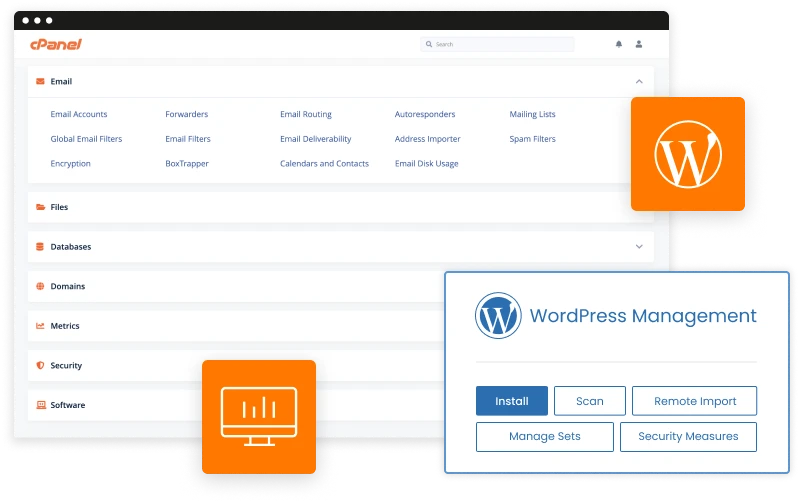Expand the Files section
This screenshot has width=799, height=501.
(x=340, y=207)
